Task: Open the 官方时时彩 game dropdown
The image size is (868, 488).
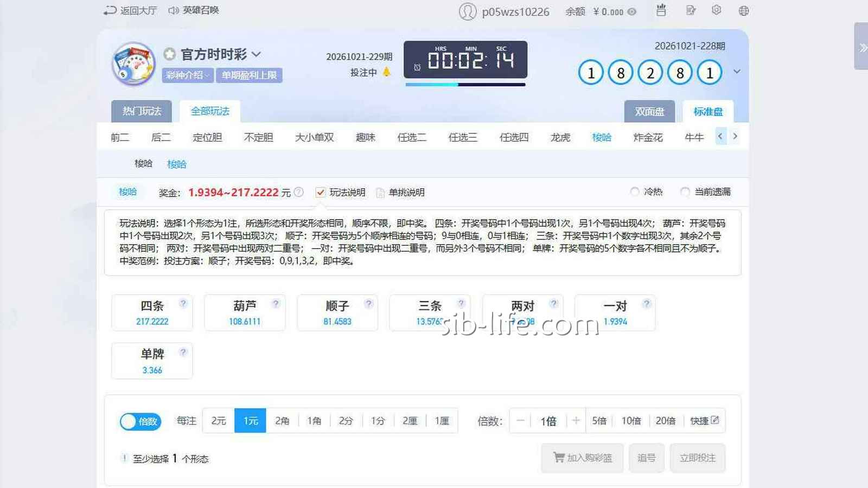Action: coord(257,54)
